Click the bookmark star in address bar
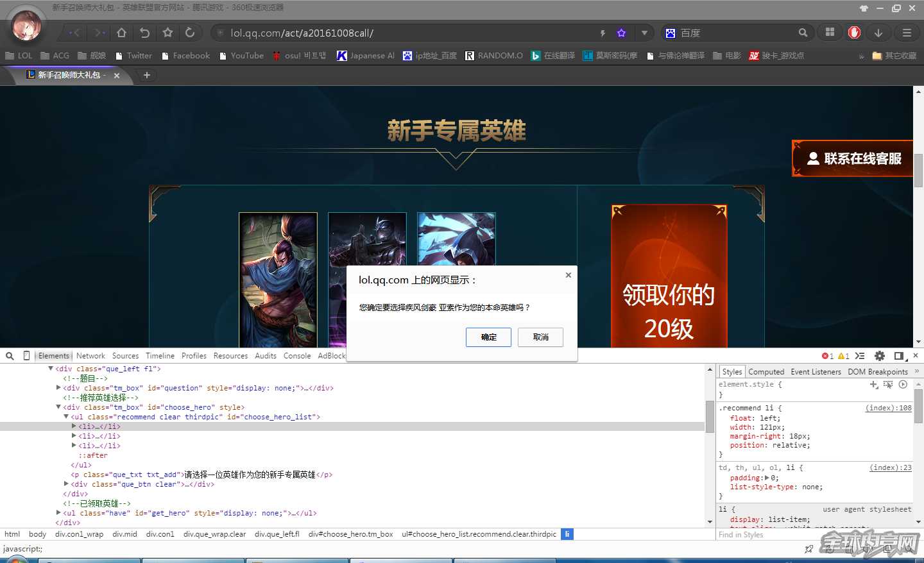The height and width of the screenshot is (563, 924). (621, 33)
